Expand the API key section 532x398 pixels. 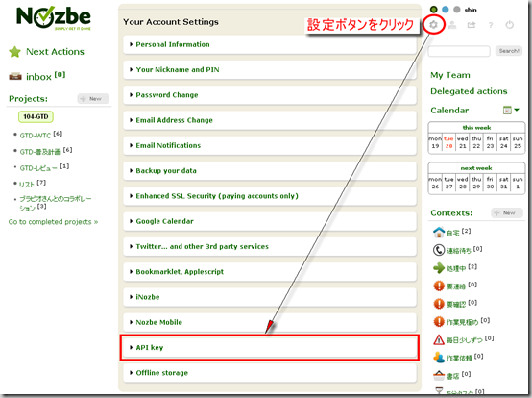click(x=270, y=348)
